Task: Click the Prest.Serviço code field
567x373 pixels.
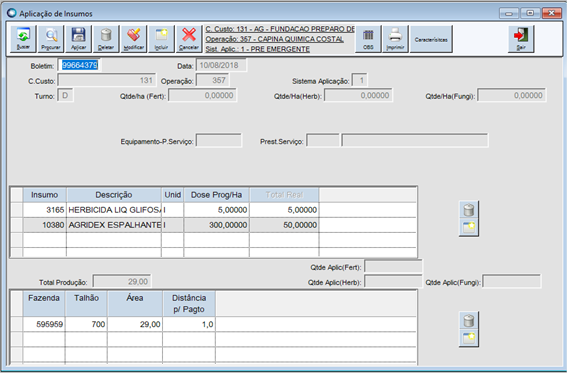Action: [x=323, y=141]
